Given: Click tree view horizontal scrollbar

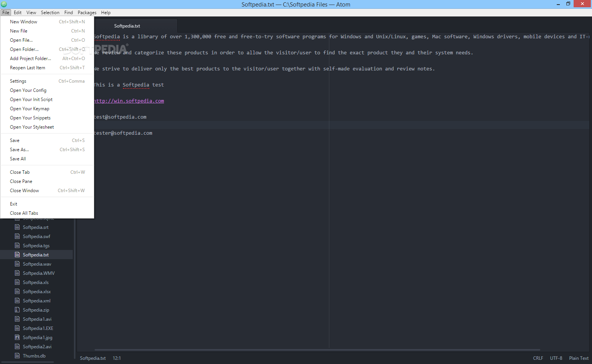Looking at the screenshot, I should 27,362.
